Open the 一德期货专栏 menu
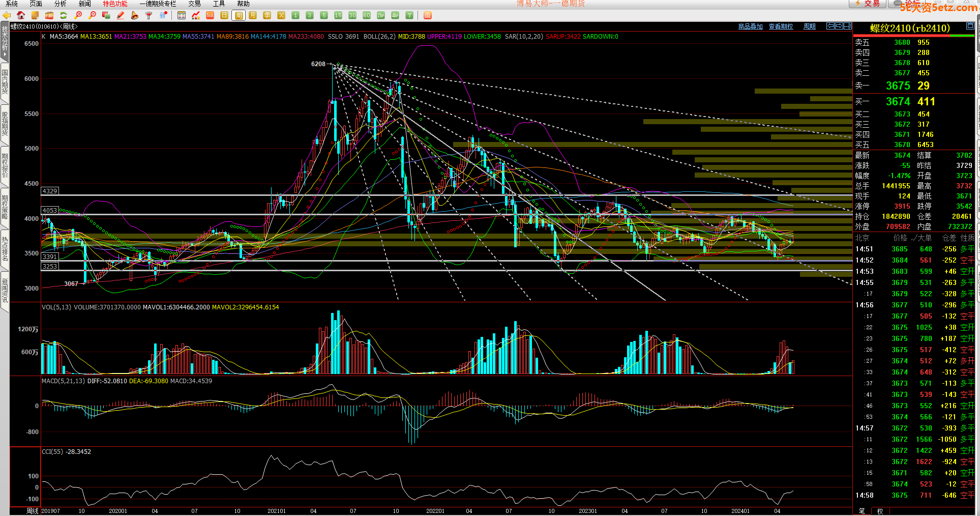The width and height of the screenshot is (980, 516). pyautogui.click(x=158, y=4)
